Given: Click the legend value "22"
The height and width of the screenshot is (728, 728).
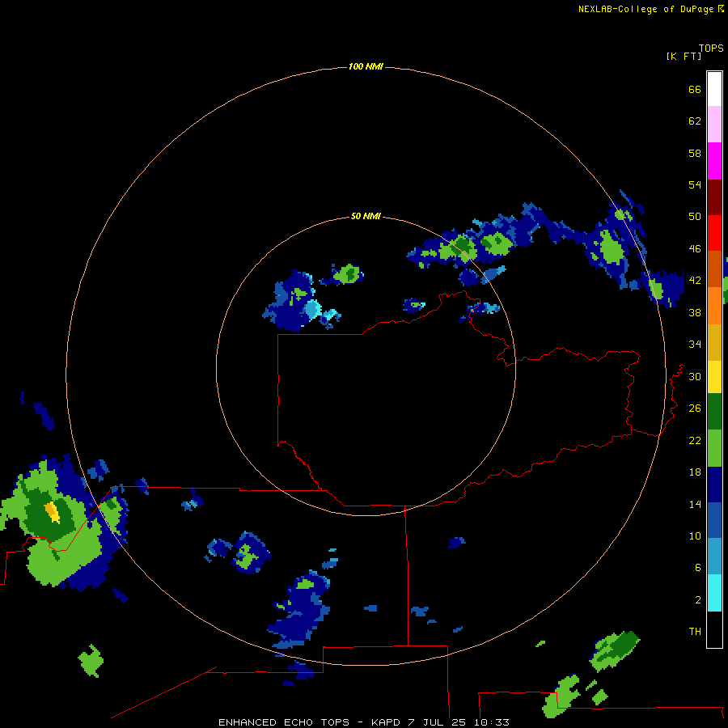Looking at the screenshot, I should click(x=695, y=440).
